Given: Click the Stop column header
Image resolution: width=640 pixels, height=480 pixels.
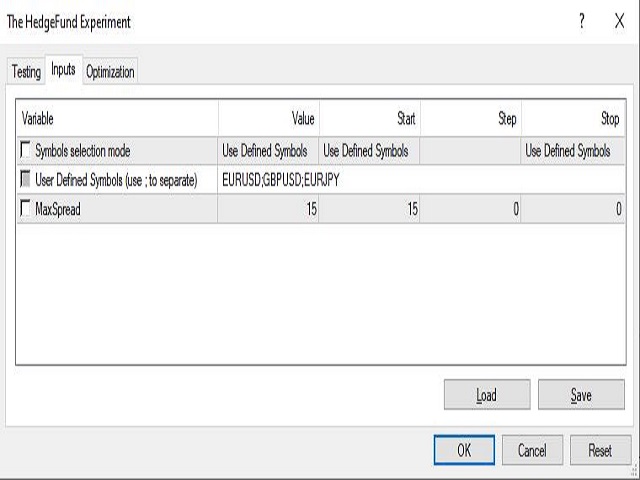Looking at the screenshot, I should click(573, 118).
